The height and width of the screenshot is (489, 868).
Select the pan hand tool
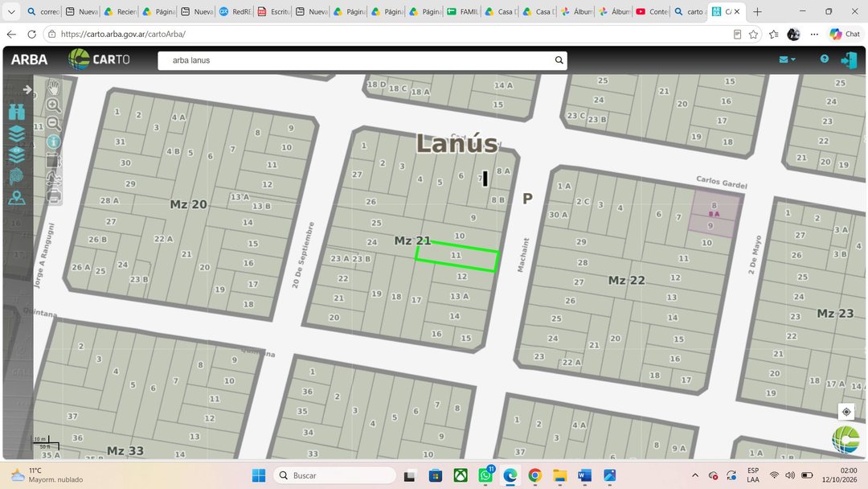coord(53,88)
